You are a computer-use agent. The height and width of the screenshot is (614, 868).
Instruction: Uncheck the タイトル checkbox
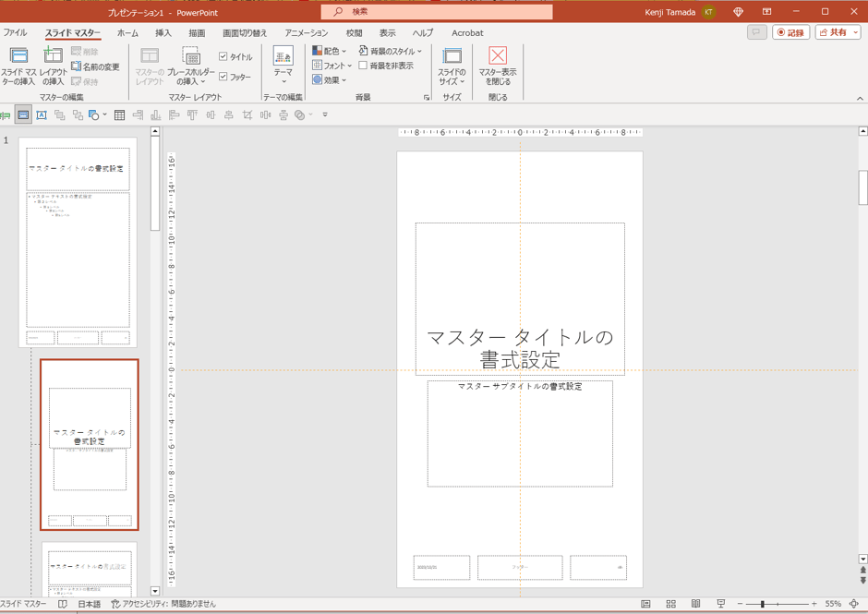tap(223, 57)
